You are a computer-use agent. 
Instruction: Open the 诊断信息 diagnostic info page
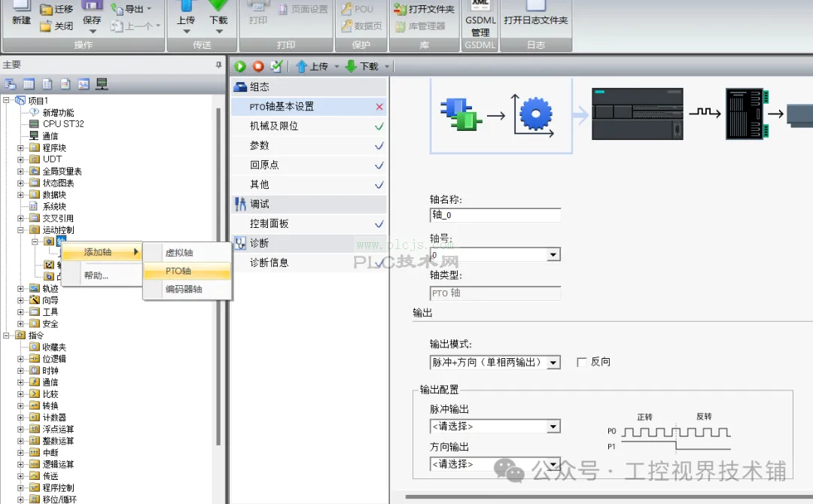[x=309, y=263]
